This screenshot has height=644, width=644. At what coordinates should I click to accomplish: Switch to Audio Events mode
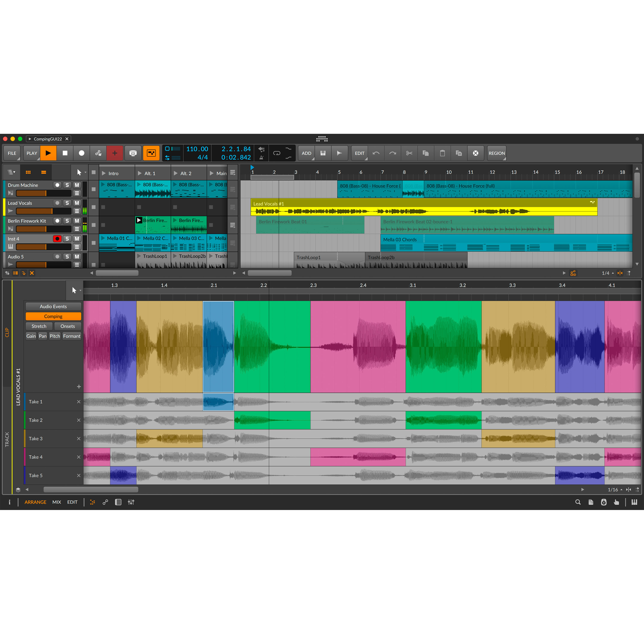click(53, 306)
